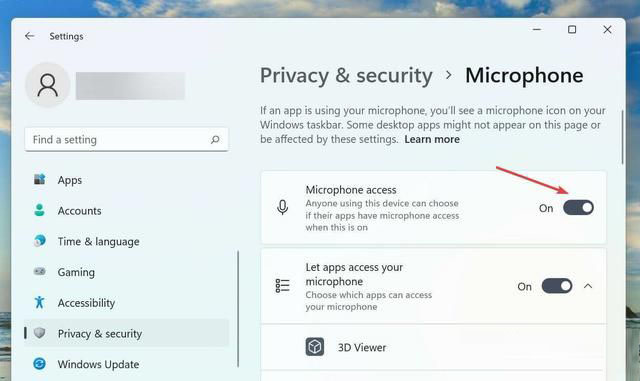Click the Find a setting field
This screenshot has height=381, width=640.
(x=127, y=140)
